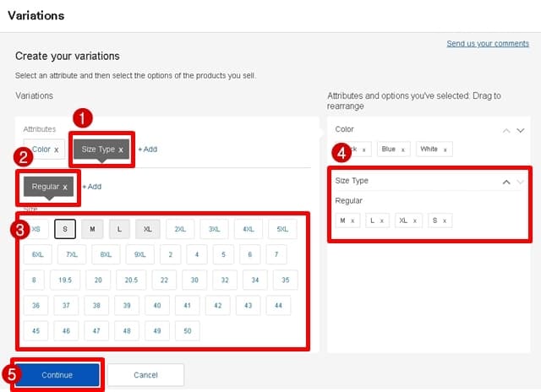Remove Blue from selected colors
The height and width of the screenshot is (392, 541).
click(x=402, y=150)
